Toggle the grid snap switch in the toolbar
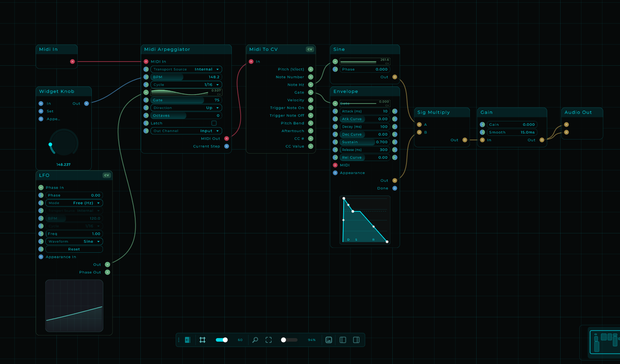This screenshot has width=620, height=364. [x=222, y=340]
